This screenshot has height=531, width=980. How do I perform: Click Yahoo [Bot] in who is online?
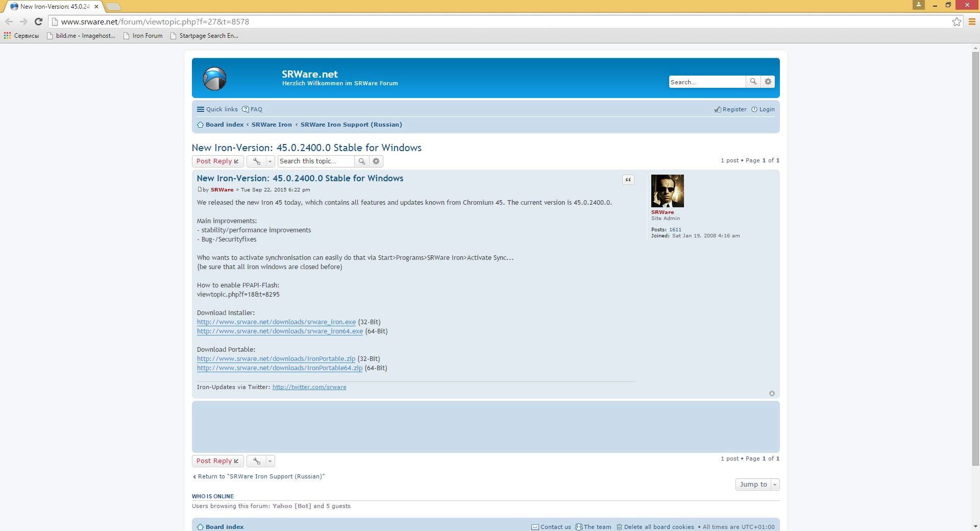[x=291, y=506]
